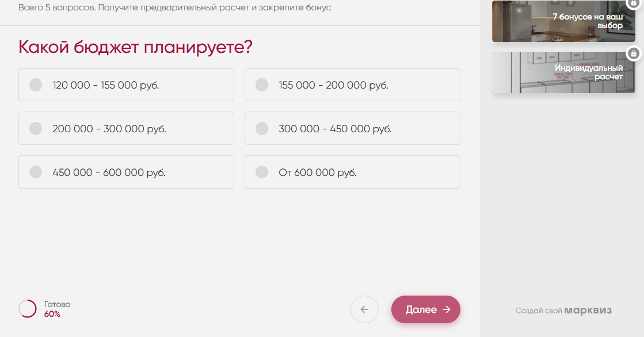Click the 450 000 - 600 000 руб. option label
The image size is (644, 337).
coord(109,173)
